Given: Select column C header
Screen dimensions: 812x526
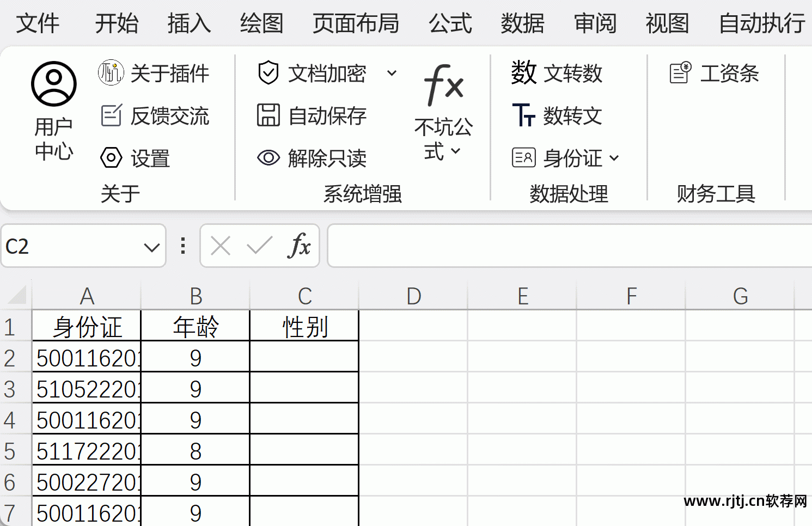Looking at the screenshot, I should [304, 296].
